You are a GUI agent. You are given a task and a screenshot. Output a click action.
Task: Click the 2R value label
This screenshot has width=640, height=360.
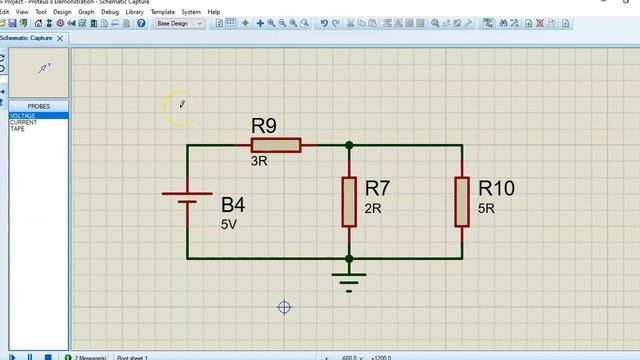click(373, 209)
